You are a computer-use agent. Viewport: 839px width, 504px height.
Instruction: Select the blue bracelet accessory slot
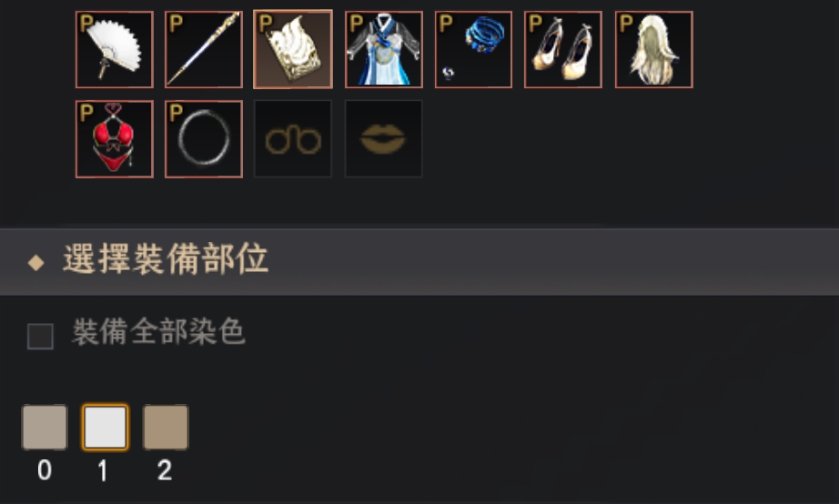[473, 50]
